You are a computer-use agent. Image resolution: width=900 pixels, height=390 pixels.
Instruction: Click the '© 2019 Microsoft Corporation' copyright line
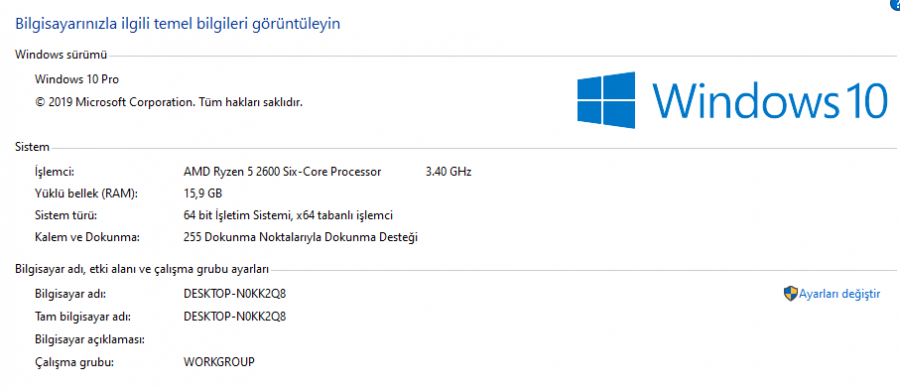(x=169, y=102)
